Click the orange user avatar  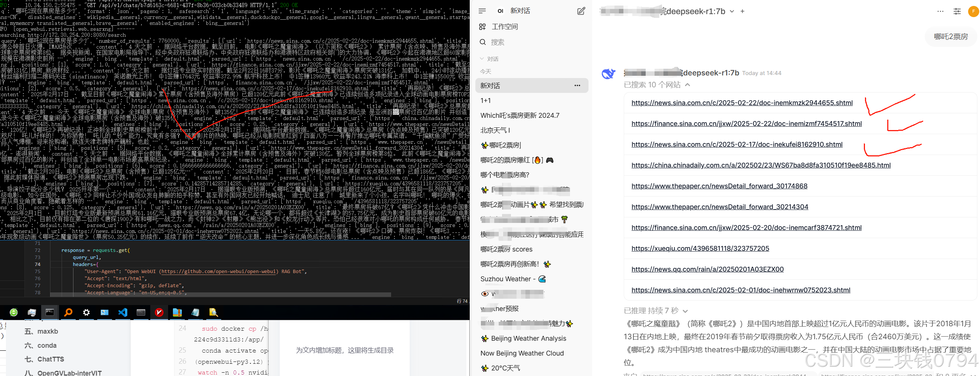click(x=973, y=12)
